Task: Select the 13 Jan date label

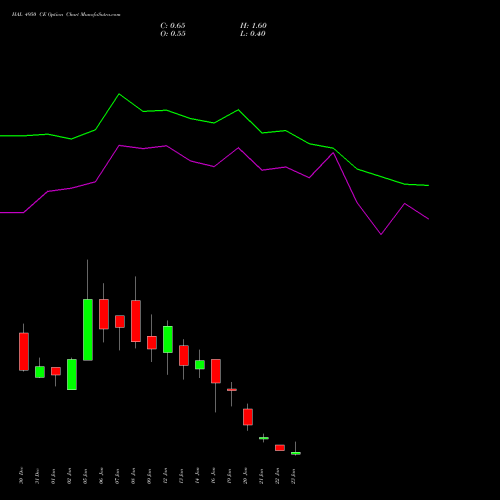Action: coord(181,476)
